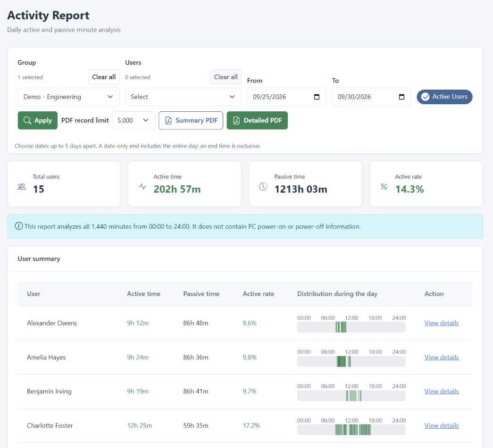Click the Active time pulse icon
Image resolution: width=493 pixels, height=448 pixels.
click(142, 187)
